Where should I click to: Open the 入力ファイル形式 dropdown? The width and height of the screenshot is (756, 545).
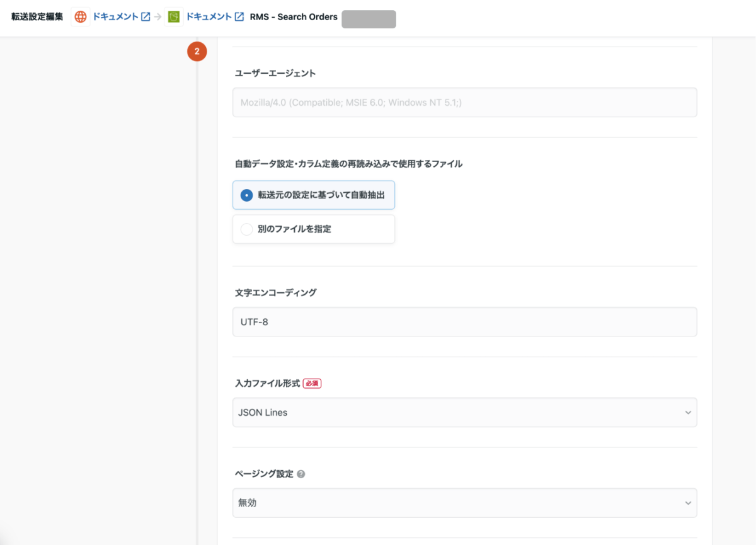tap(464, 412)
